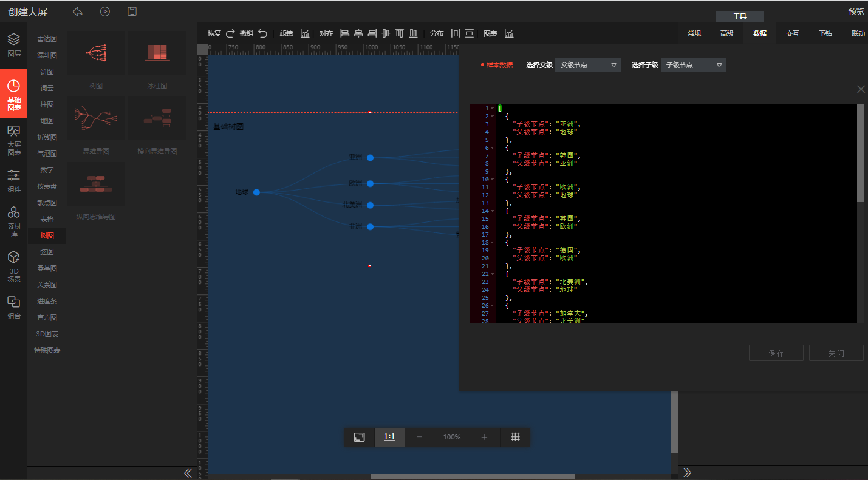868x480 pixels.
Task: Close the data editor with X icon
Action: pyautogui.click(x=861, y=89)
